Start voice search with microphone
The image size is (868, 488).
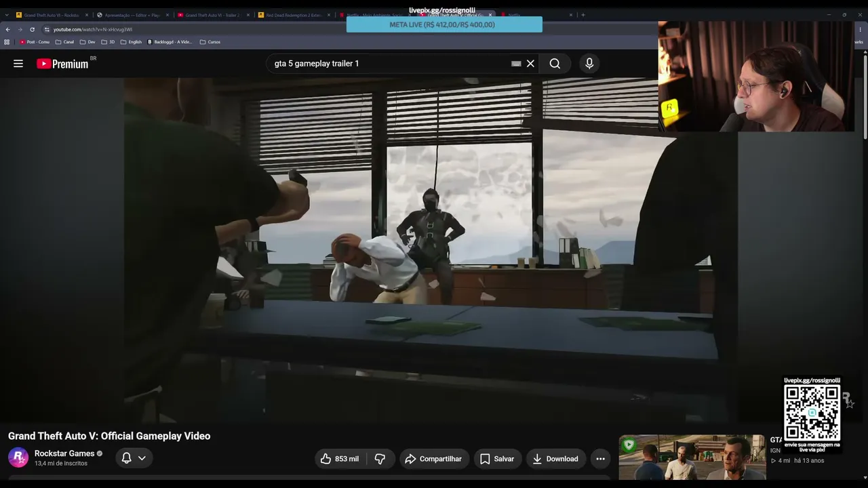[589, 63]
